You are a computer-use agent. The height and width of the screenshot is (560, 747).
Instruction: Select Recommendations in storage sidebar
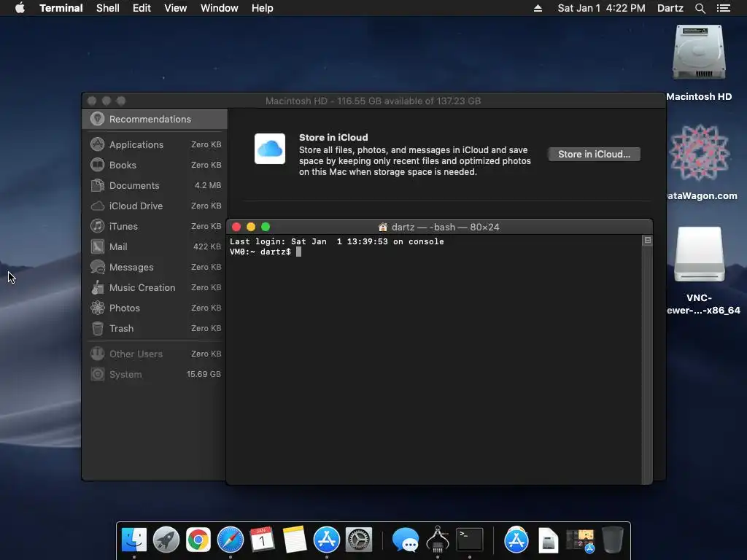pos(155,119)
